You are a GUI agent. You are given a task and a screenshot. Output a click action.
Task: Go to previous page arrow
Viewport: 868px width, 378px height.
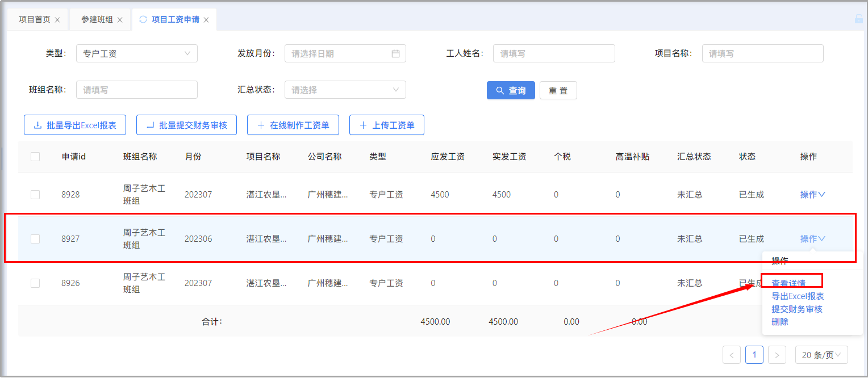[x=732, y=355]
